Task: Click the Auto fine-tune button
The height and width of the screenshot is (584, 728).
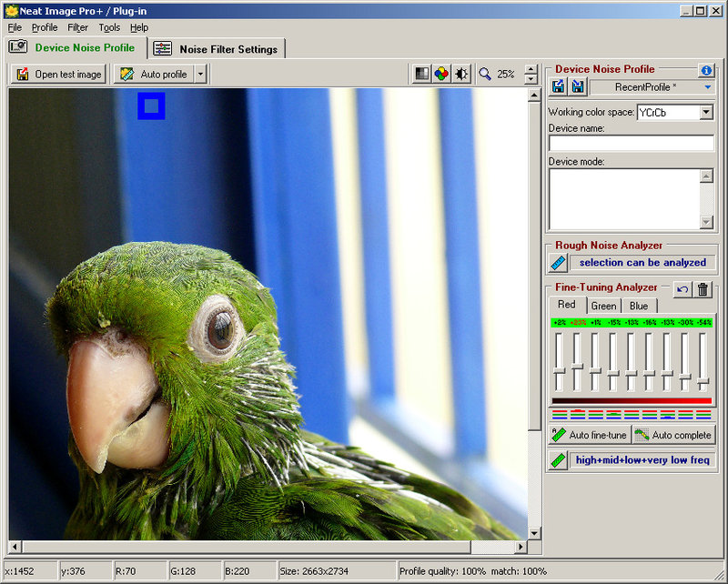Action: coord(590,435)
